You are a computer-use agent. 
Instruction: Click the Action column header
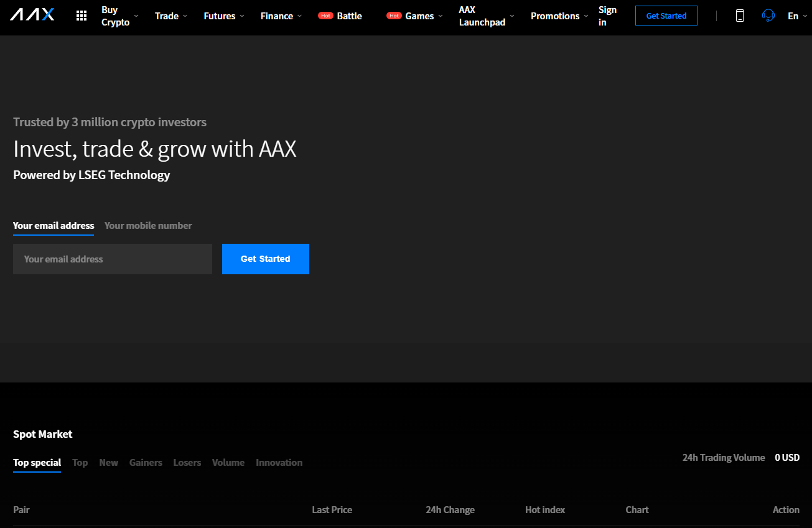click(786, 510)
